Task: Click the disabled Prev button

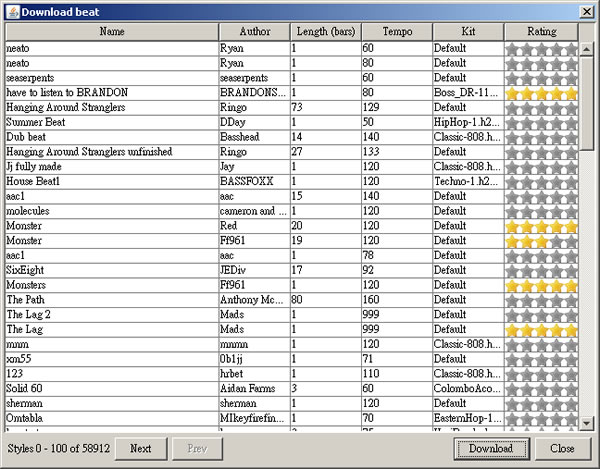Action: coord(197,448)
